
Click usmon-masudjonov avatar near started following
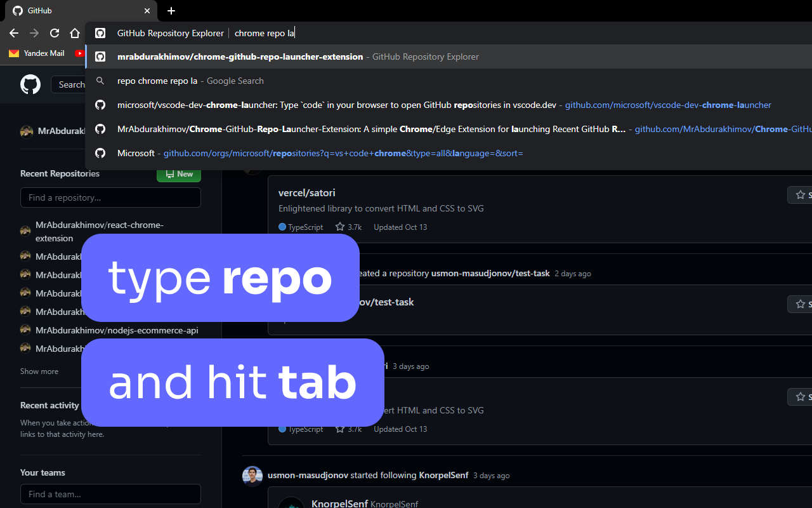coord(252,476)
